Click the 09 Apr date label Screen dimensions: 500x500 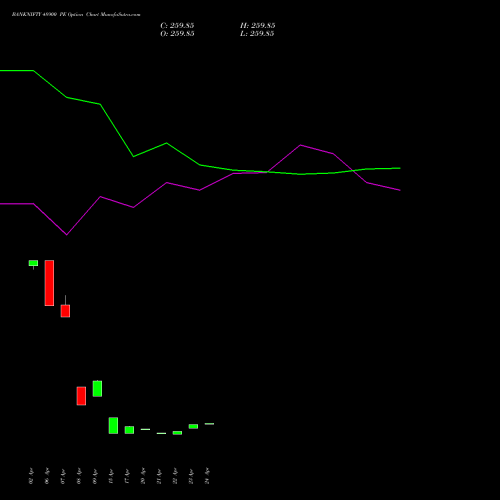point(95,476)
